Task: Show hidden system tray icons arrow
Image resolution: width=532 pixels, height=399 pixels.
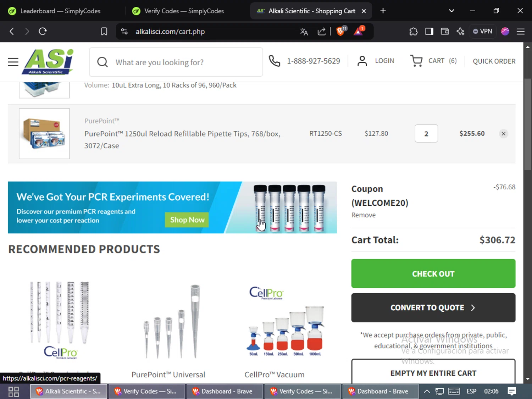Action: [427, 391]
